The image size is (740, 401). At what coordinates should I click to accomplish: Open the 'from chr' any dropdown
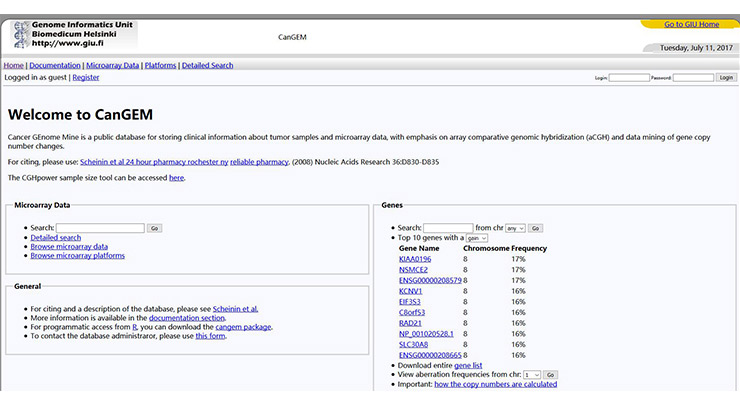515,228
